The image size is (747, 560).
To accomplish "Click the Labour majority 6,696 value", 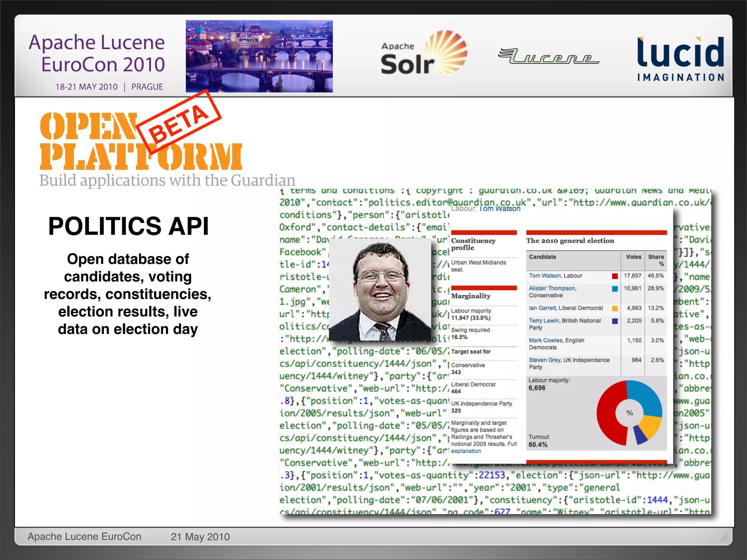I will (x=537, y=388).
